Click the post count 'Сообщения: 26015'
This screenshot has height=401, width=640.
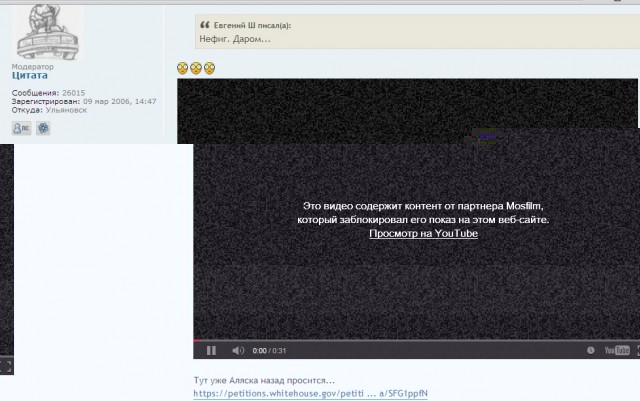pyautogui.click(x=48, y=93)
